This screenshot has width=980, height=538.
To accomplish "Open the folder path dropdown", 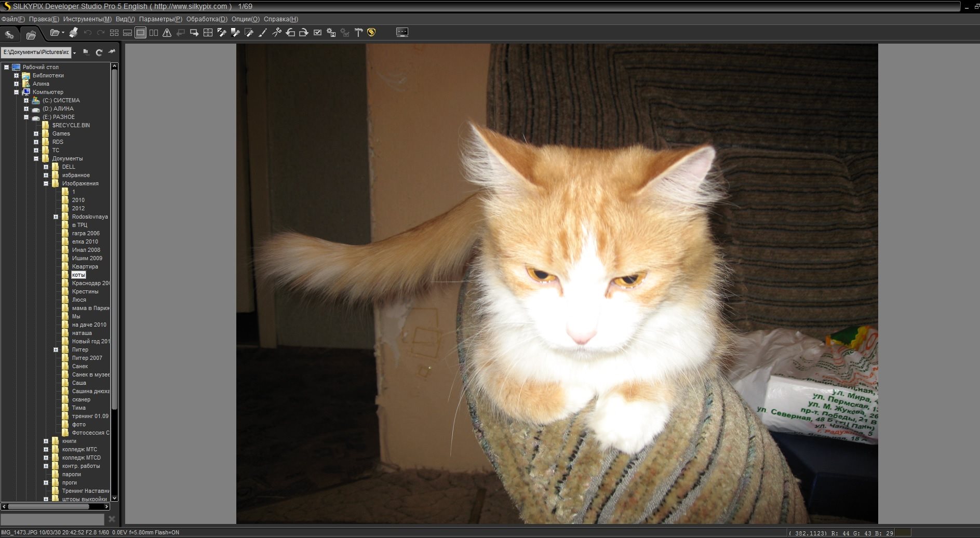I will click(x=74, y=52).
